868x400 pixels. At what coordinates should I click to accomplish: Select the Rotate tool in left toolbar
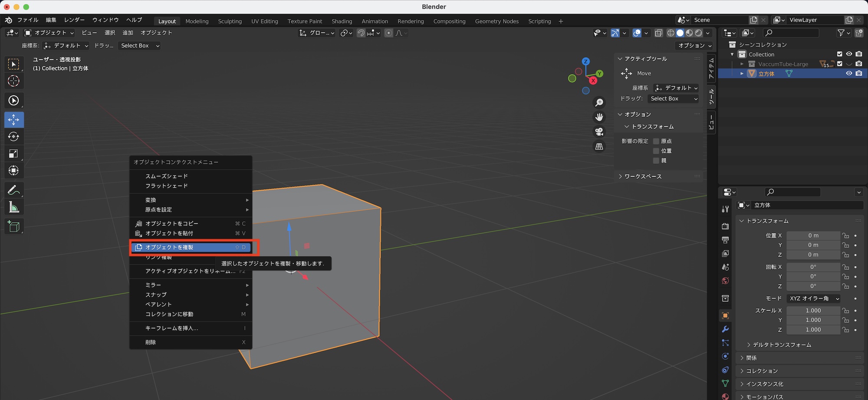[13, 137]
